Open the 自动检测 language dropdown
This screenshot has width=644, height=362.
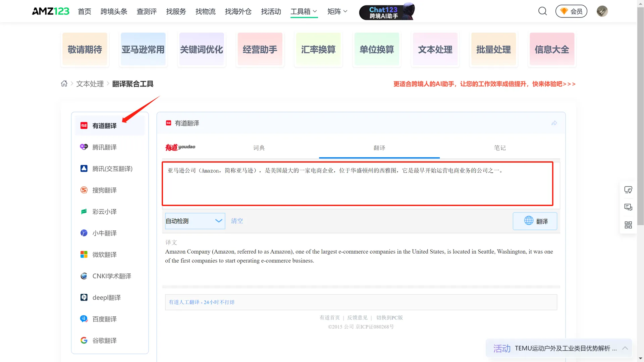click(195, 221)
